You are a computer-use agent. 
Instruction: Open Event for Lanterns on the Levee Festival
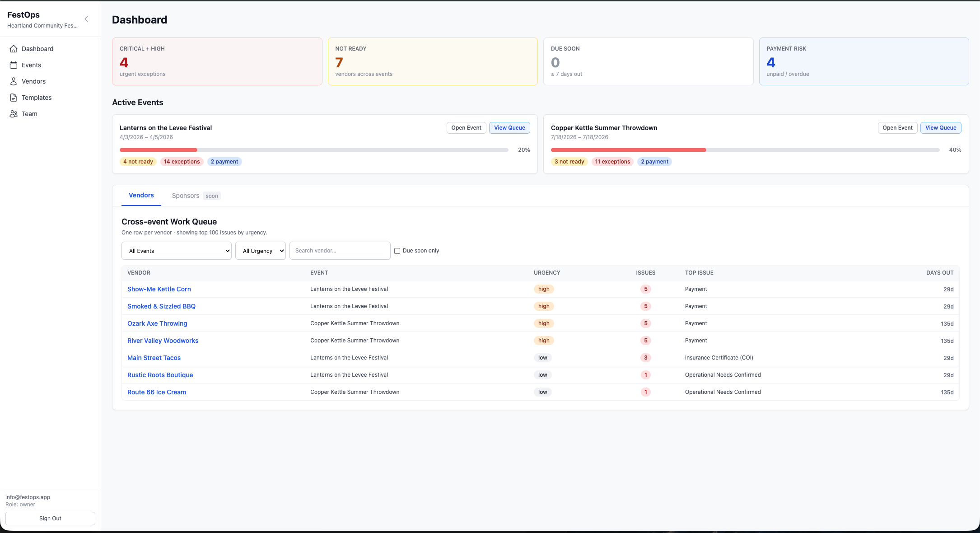pos(466,128)
